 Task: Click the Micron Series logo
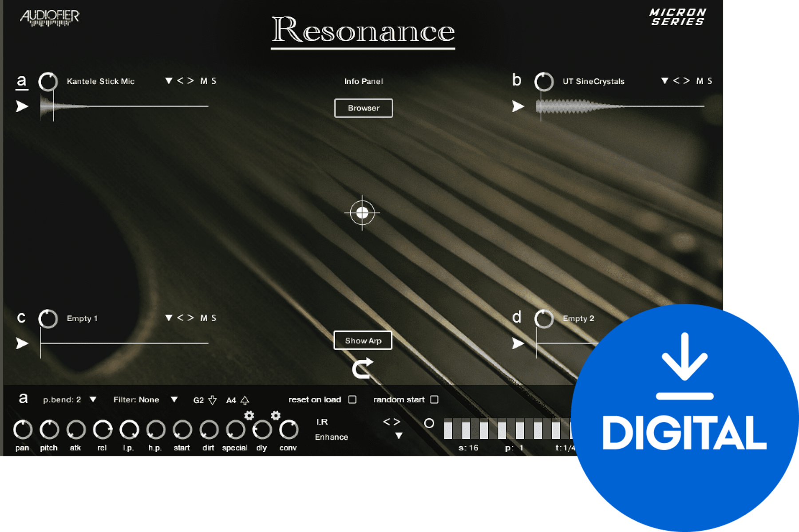678,17
